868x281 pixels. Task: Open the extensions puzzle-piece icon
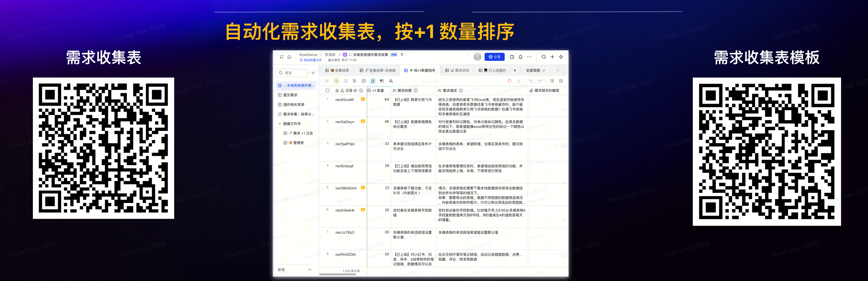pyautogui.click(x=512, y=57)
